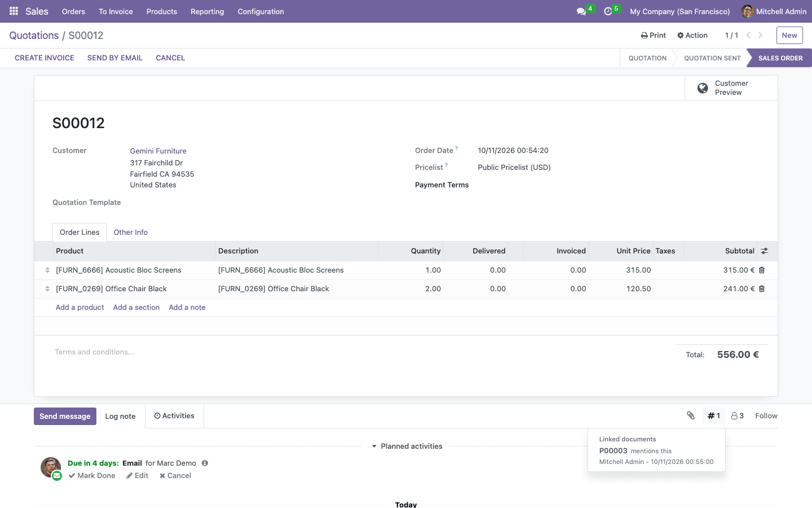Open the To Invoice menu

coord(116,11)
